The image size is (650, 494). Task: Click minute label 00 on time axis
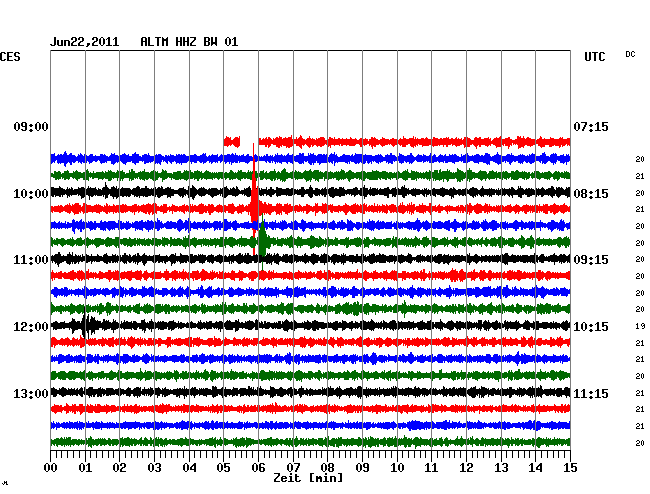coord(51,467)
